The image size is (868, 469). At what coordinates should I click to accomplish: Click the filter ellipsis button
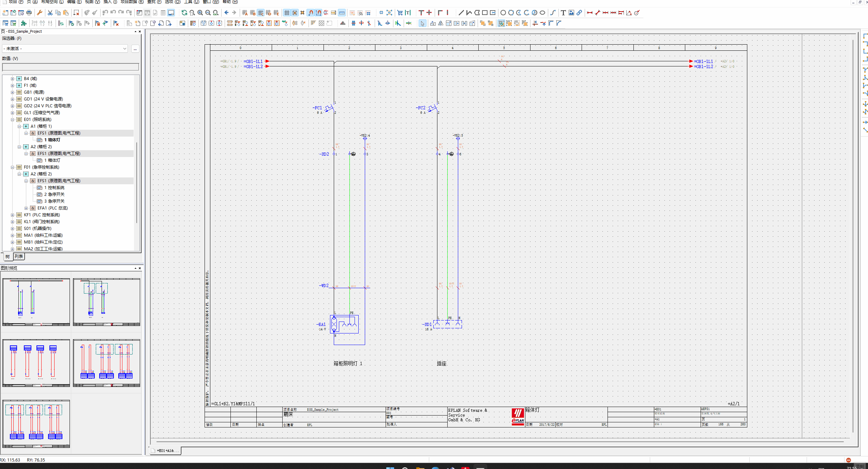[135, 49]
